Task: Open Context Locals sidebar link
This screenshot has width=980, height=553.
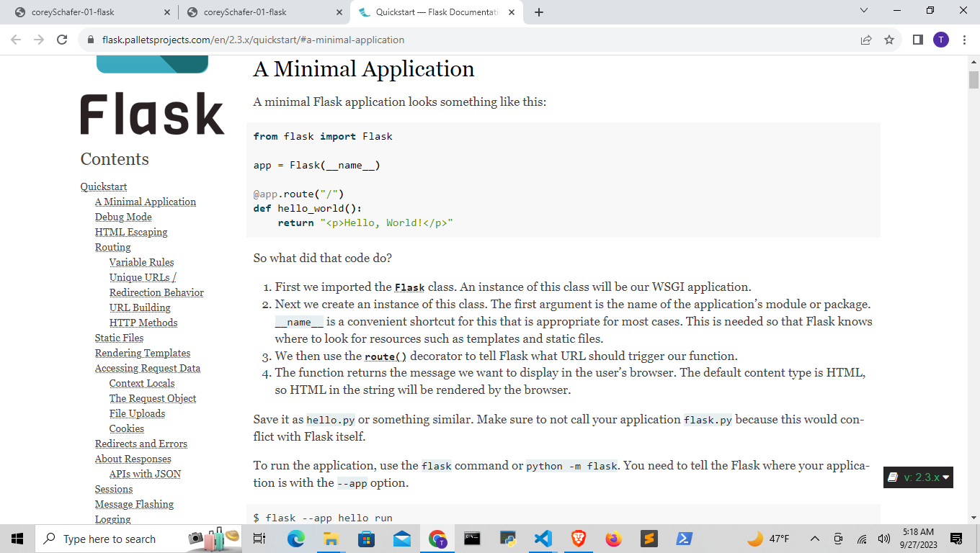Action: coord(142,384)
